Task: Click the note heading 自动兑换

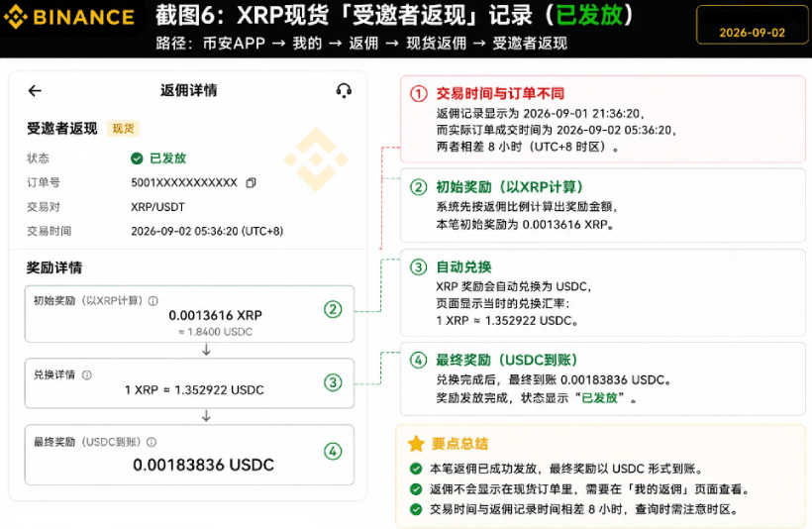Action: 464,266
